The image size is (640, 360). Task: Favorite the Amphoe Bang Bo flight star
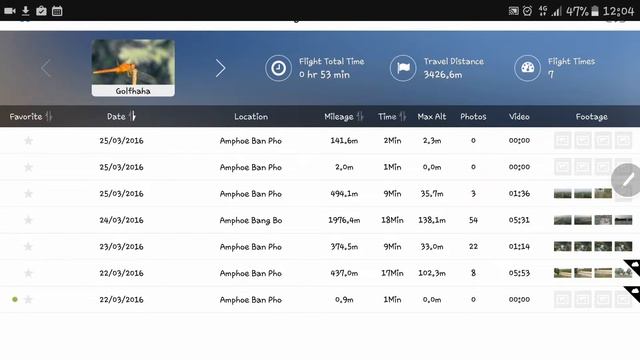[28, 220]
